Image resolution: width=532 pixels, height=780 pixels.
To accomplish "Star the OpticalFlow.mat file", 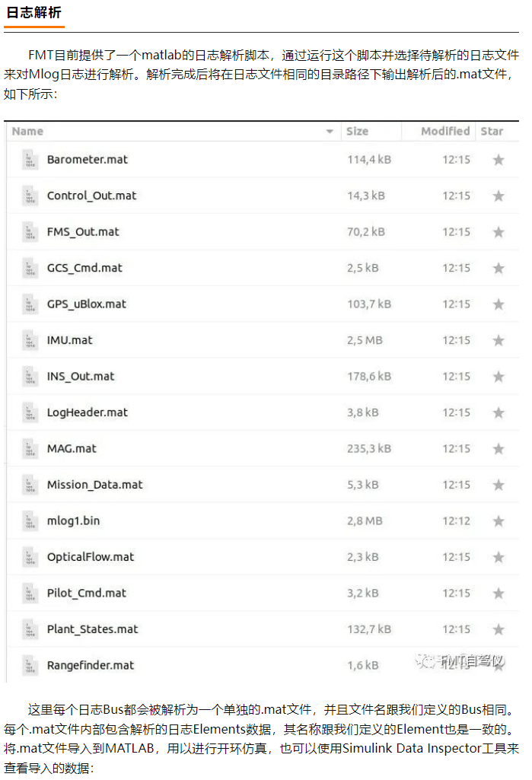I will pyautogui.click(x=499, y=557).
